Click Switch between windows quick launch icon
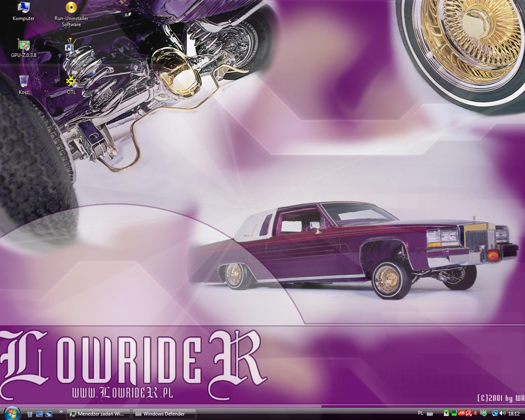Image resolution: width=525 pixels, height=420 pixels. (49, 414)
